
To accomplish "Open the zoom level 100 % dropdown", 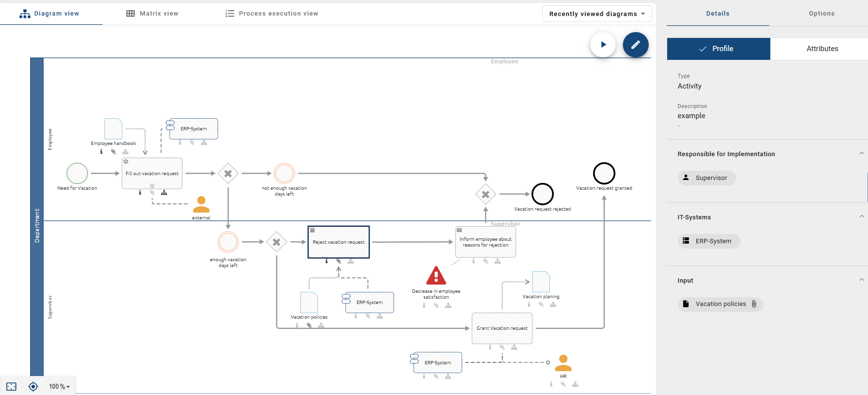I will point(59,387).
